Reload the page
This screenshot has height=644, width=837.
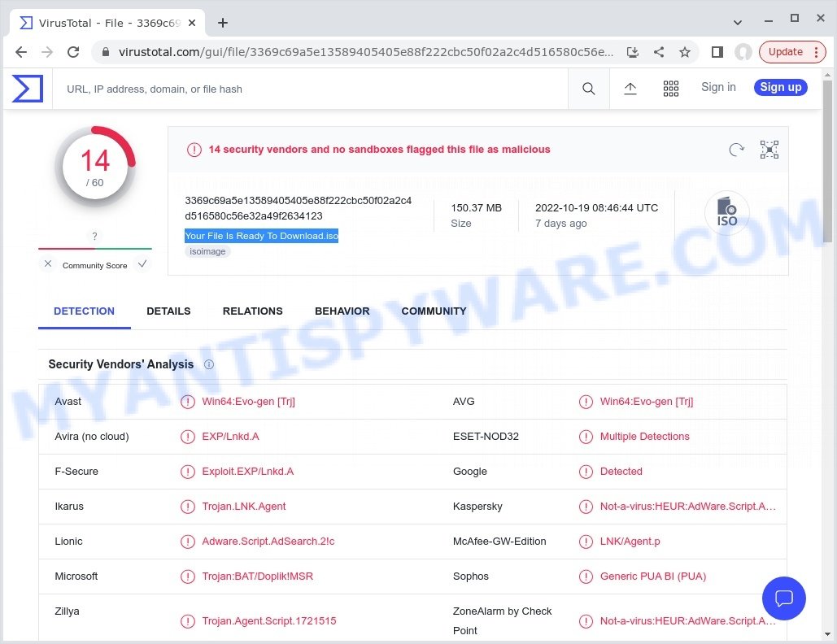coord(73,52)
